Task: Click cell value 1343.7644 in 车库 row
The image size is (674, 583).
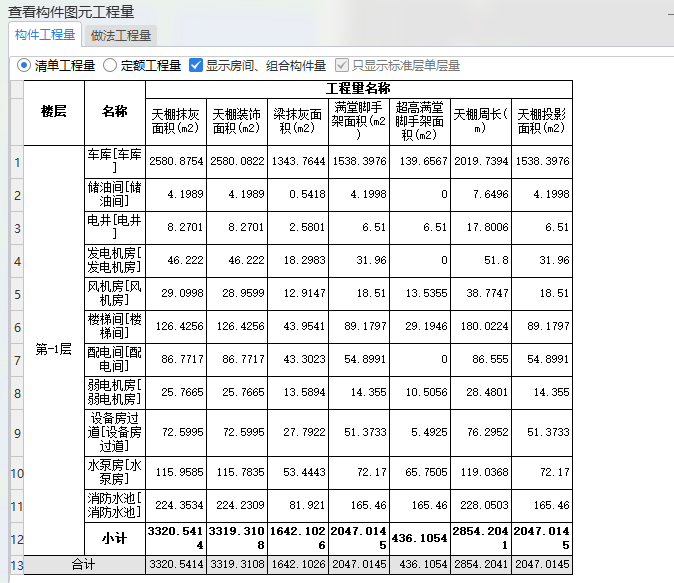Action: (298, 162)
